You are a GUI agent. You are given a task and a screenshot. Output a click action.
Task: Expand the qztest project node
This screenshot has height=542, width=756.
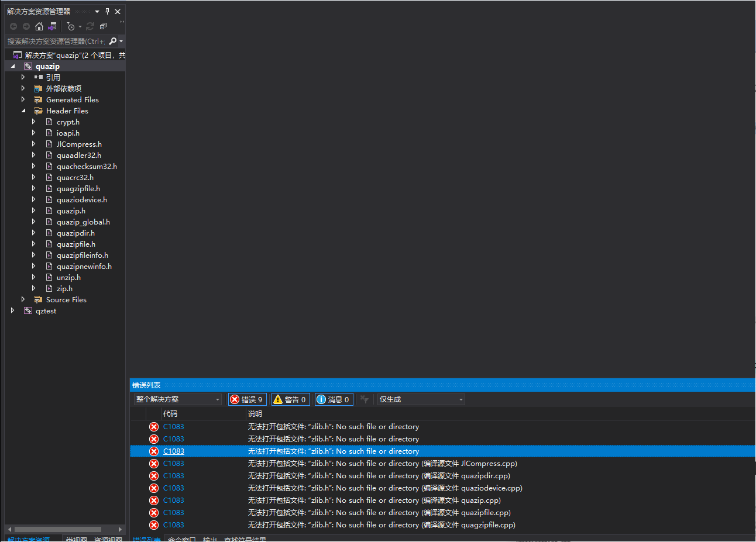click(12, 310)
